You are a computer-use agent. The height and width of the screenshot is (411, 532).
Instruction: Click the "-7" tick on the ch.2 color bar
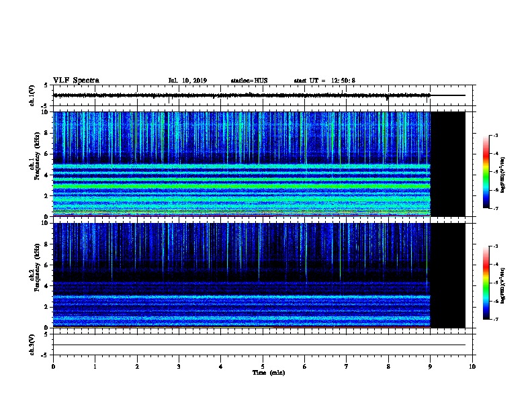tap(495, 320)
